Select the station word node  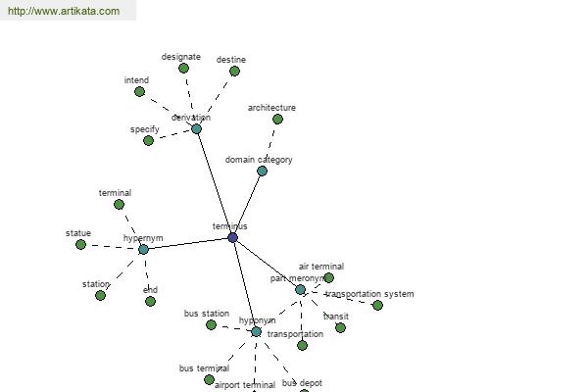[x=100, y=296]
